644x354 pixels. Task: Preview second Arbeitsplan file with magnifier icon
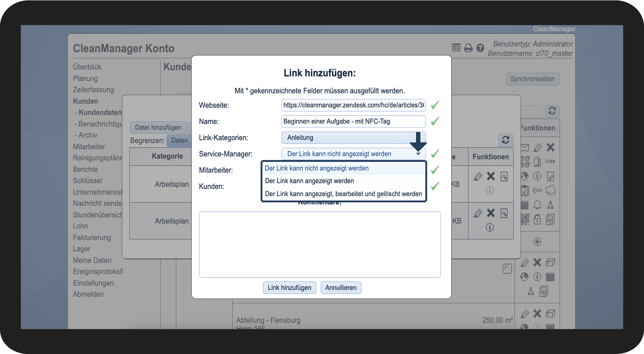[x=504, y=213]
